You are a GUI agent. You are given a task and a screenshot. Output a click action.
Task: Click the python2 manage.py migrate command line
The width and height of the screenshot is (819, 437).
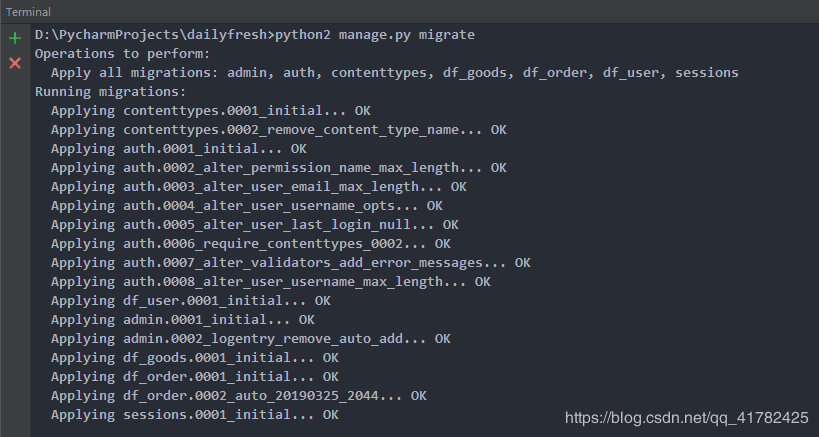point(255,35)
